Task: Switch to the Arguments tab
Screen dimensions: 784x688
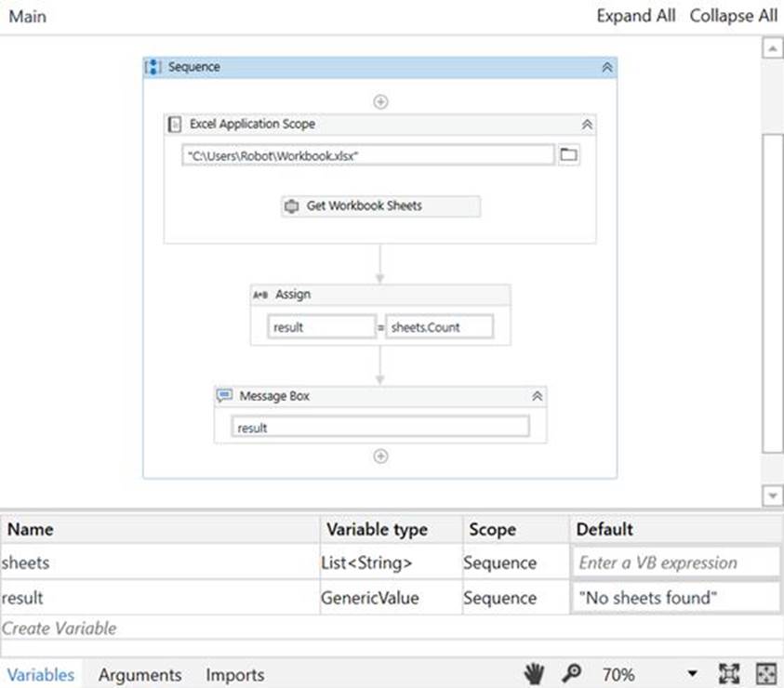Action: tap(140, 675)
